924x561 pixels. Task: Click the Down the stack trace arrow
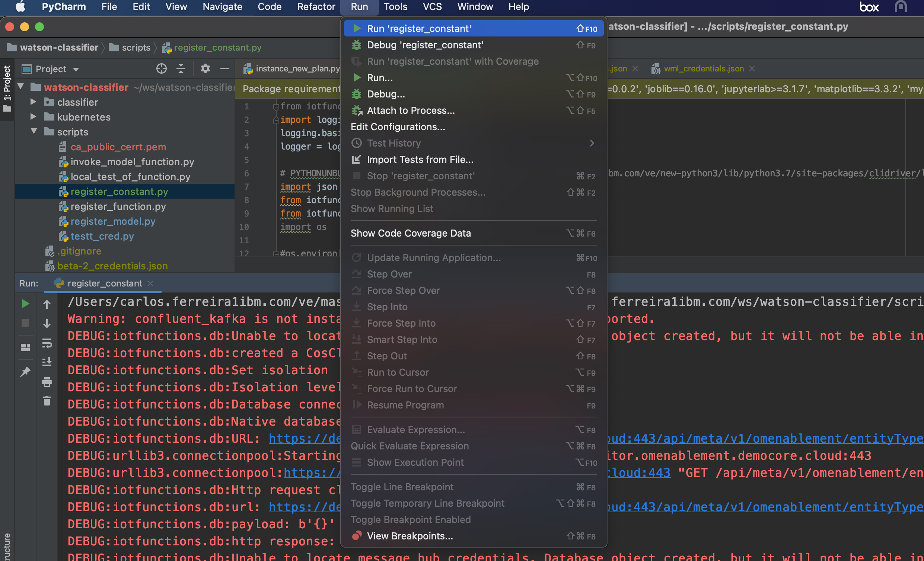pos(47,323)
